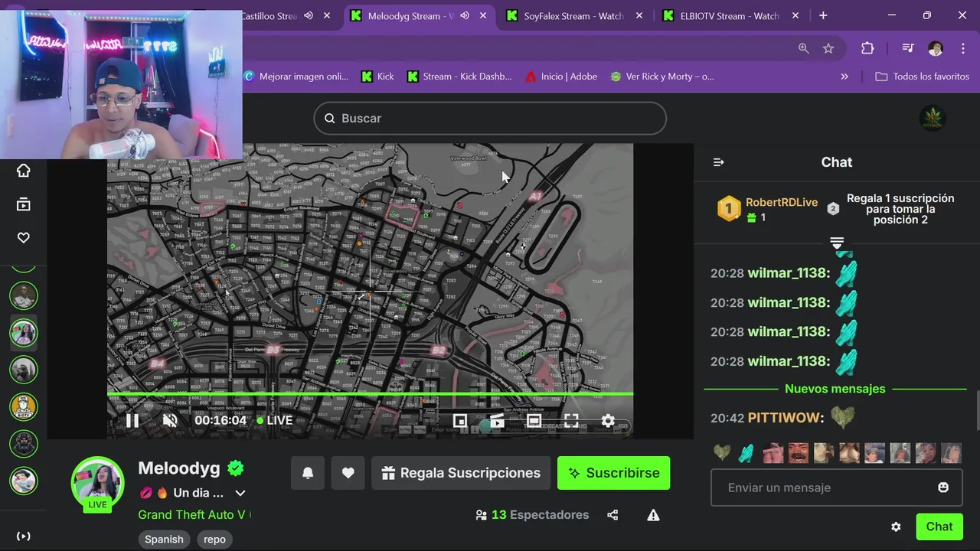Close the ELBIOTV Stream tab
The image size is (980, 551).
[795, 15]
